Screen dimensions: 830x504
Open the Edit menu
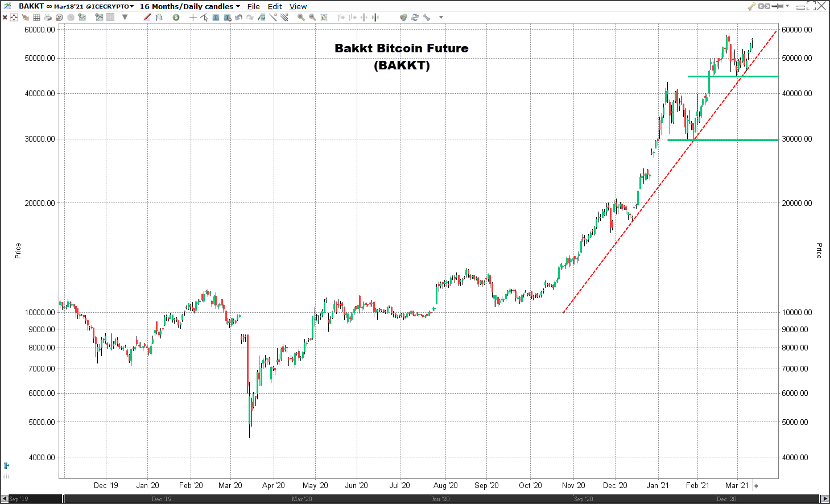pos(275,6)
